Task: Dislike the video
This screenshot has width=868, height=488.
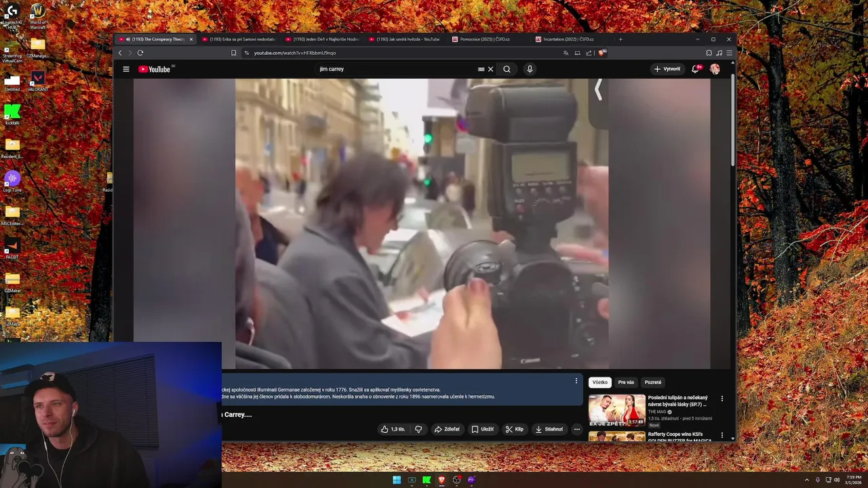Action: pos(418,429)
